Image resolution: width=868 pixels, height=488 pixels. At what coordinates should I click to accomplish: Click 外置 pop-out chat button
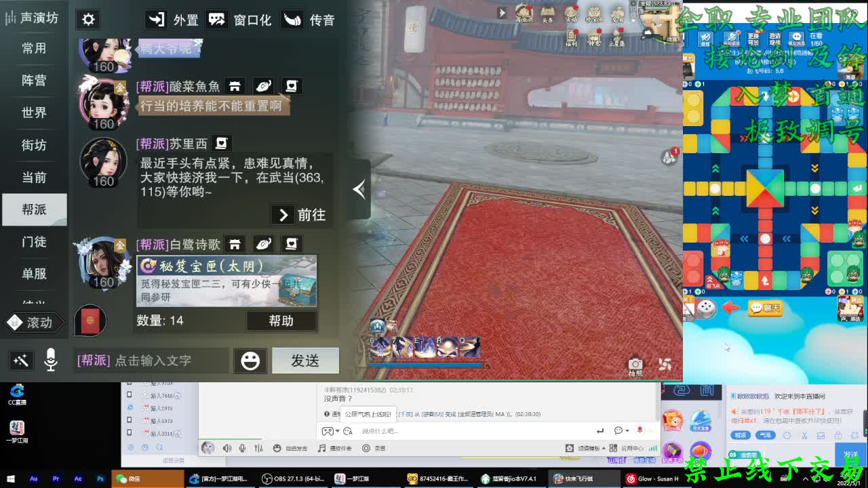coord(172,20)
